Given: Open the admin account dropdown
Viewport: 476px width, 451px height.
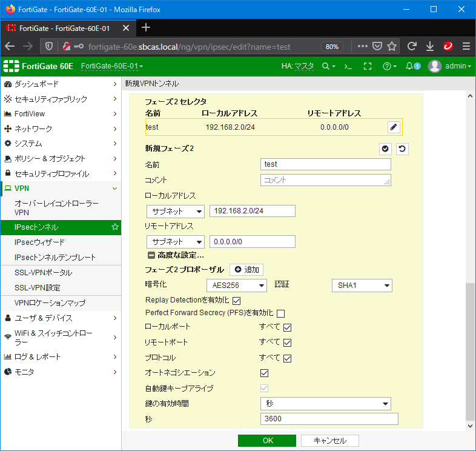Looking at the screenshot, I should [458, 66].
